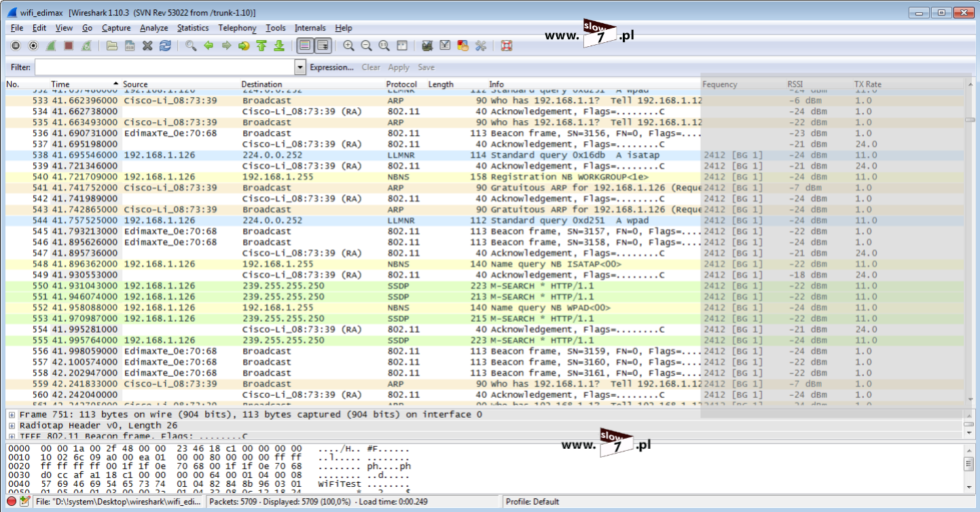Select packet 541 Gratuitous ARP row
The height and width of the screenshot is (512, 980).
484,187
